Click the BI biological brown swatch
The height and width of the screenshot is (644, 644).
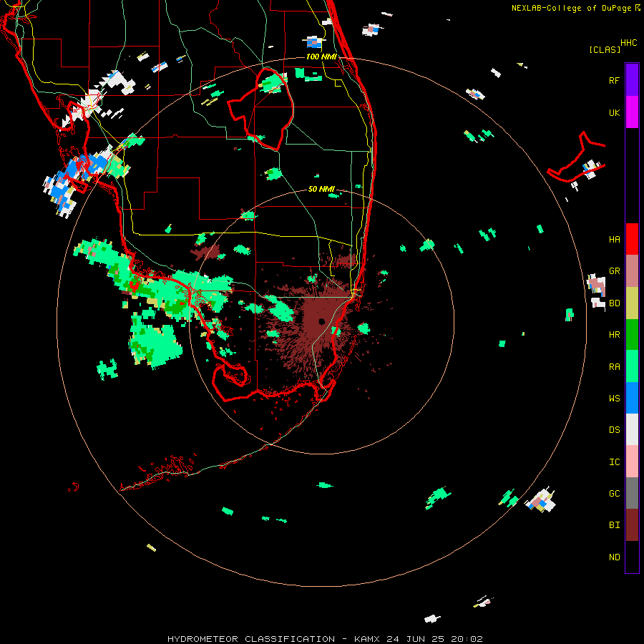click(x=632, y=525)
